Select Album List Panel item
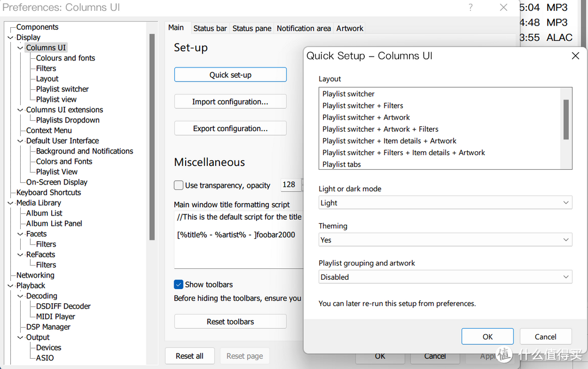This screenshot has width=588, height=369. [x=54, y=224]
